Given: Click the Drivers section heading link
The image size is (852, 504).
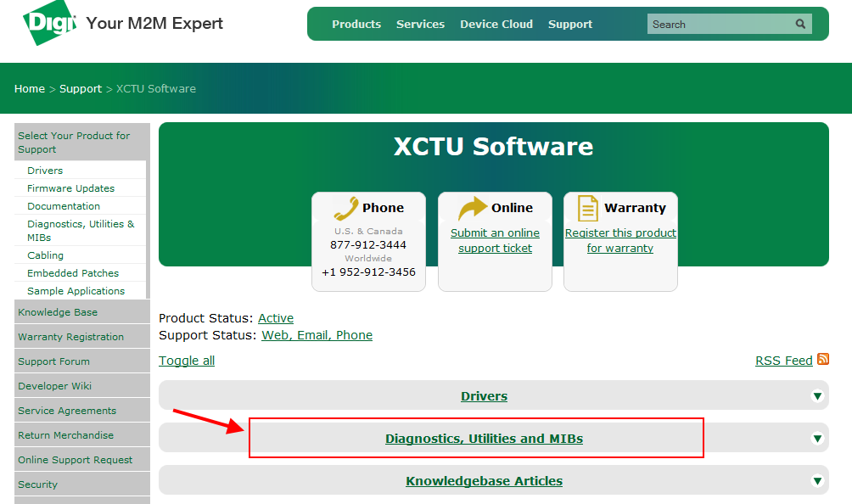Looking at the screenshot, I should point(485,396).
